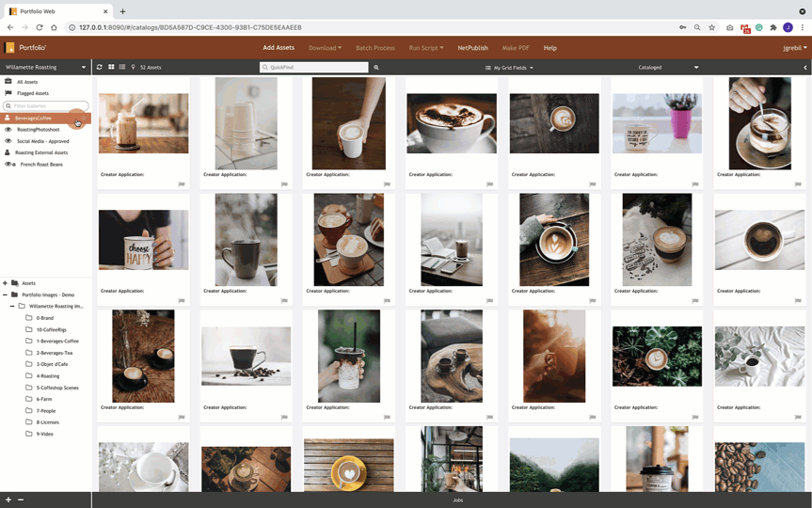Select the Portfolio Web browser tab

[x=59, y=11]
